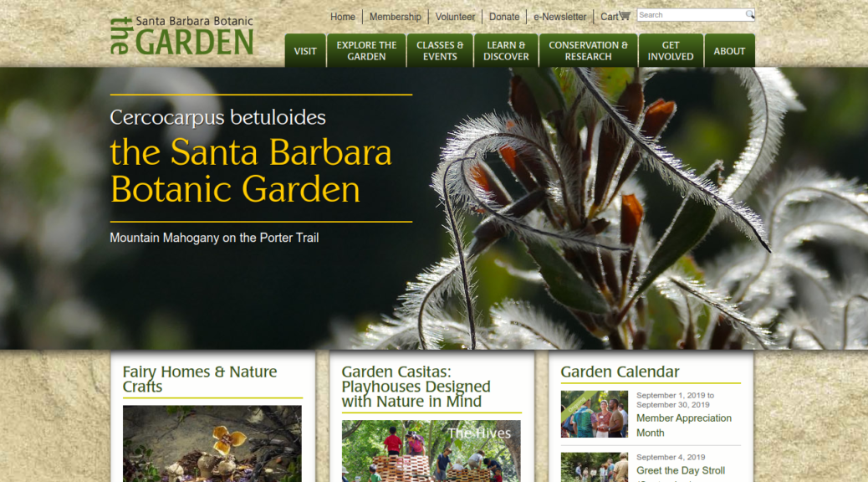868x482 pixels.
Task: Open the e-Newsletter link
Action: click(x=559, y=17)
